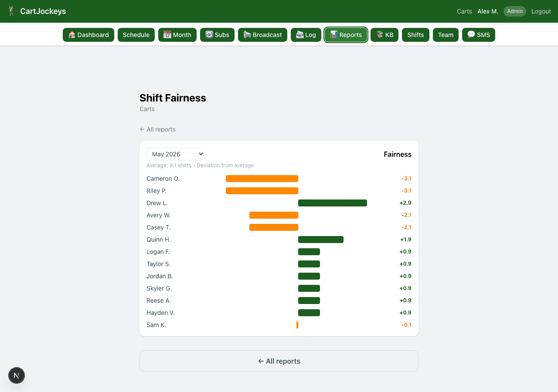Click Sam K.'s tiny orange bar

(x=297, y=325)
